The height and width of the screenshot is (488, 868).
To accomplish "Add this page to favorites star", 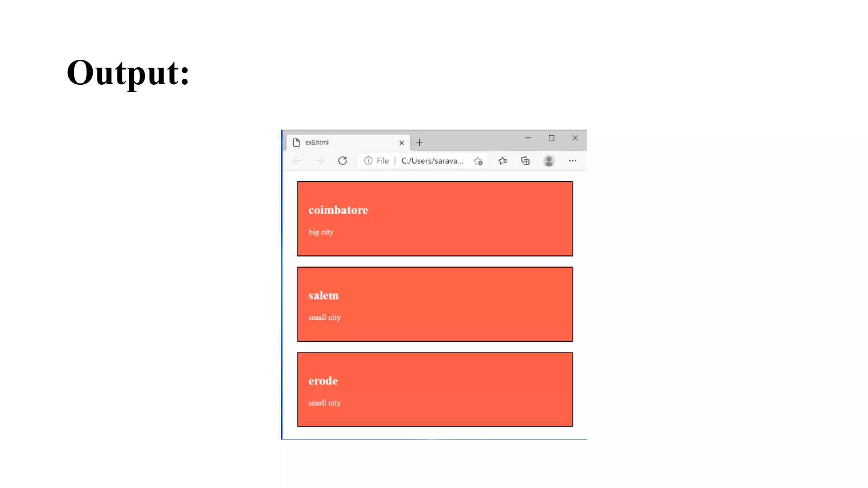I will [478, 161].
